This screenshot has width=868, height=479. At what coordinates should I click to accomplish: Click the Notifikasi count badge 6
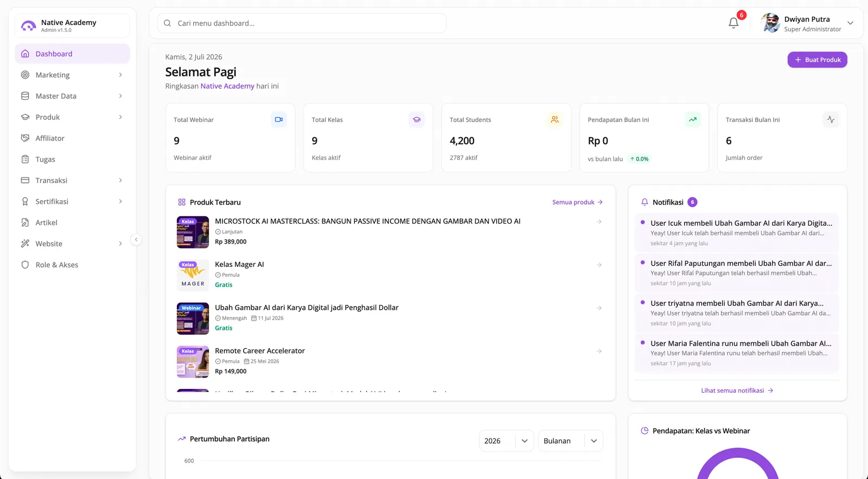[x=692, y=202]
